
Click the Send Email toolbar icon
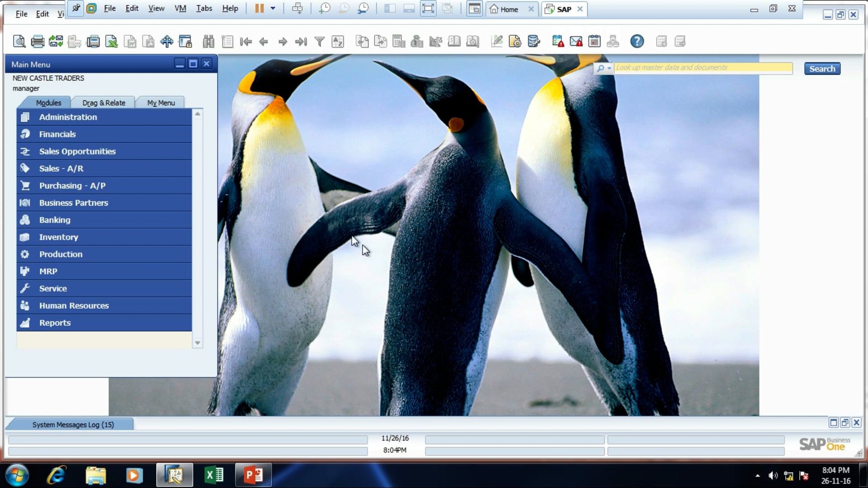[x=56, y=42]
